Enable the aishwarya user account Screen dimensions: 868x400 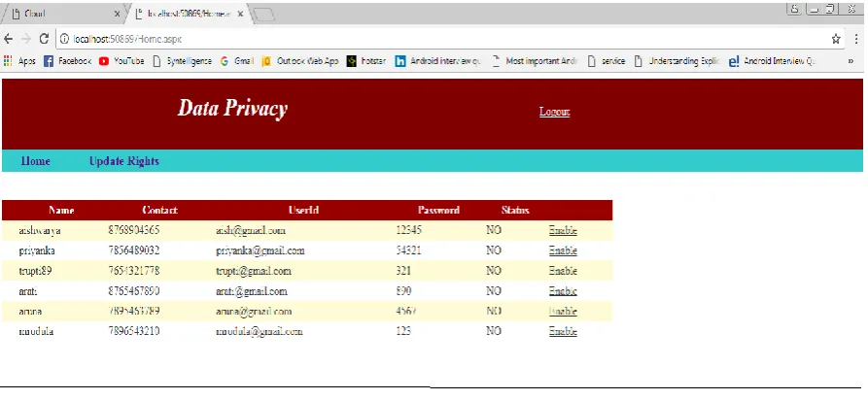563,231
